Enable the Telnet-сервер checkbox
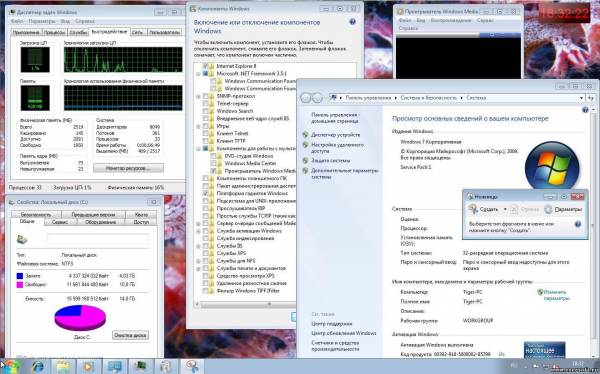 205,103
